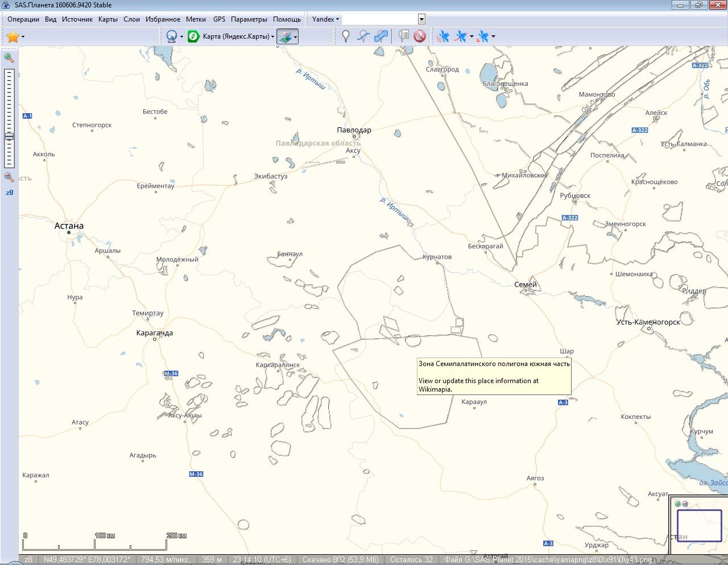728x565 pixels.
Task: Open the Помощь menu
Action: (287, 19)
